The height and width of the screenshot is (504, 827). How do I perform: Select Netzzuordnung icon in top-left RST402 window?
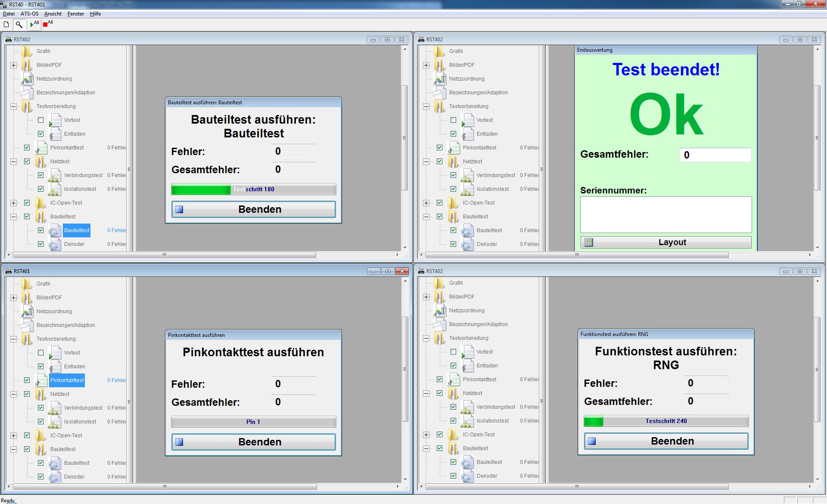pos(28,79)
